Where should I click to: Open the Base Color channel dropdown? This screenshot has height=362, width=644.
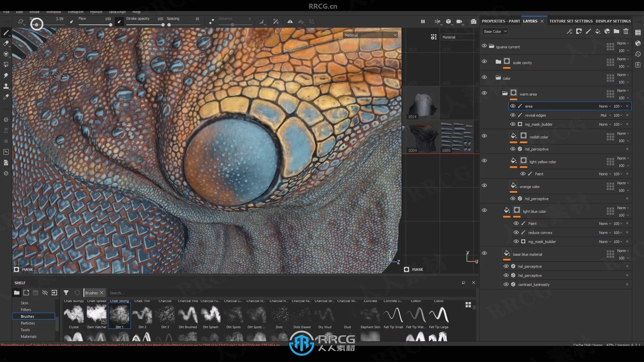tap(495, 32)
